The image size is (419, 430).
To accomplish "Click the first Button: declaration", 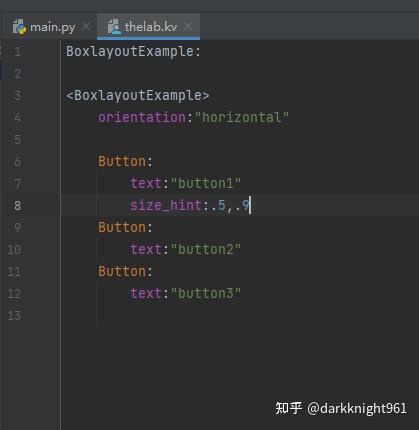I will pos(125,161).
